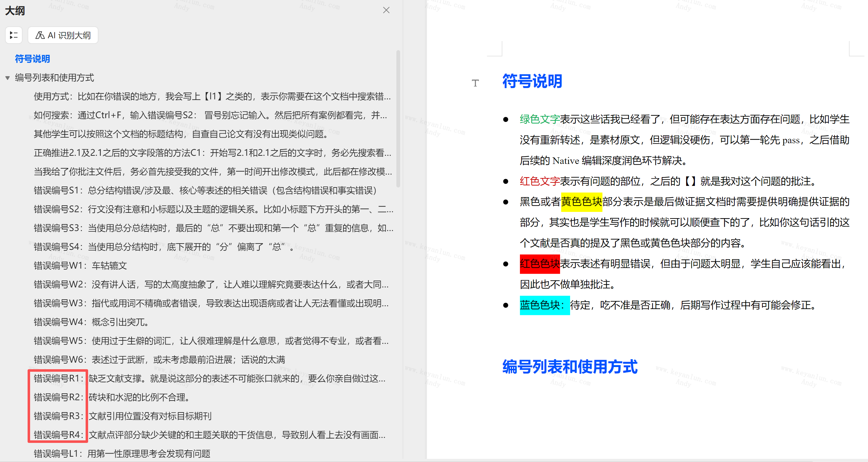Go to outline item 错误编号S2
Image resolution: width=868 pixels, height=462 pixels.
(214, 209)
